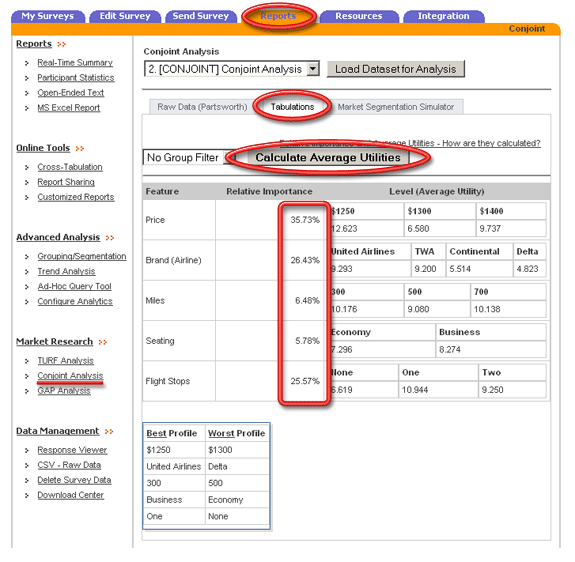Click Calculate Average Utilities button
This screenshot has height=562, width=575.
[x=328, y=158]
